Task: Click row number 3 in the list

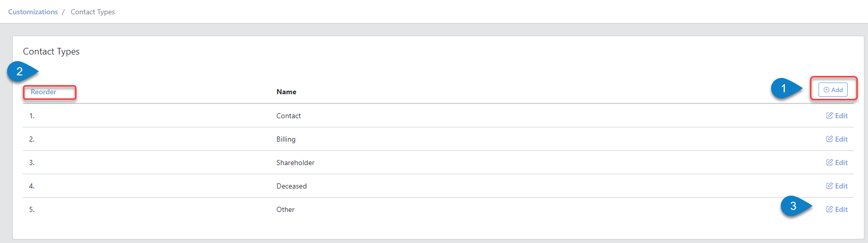Action: [32, 163]
